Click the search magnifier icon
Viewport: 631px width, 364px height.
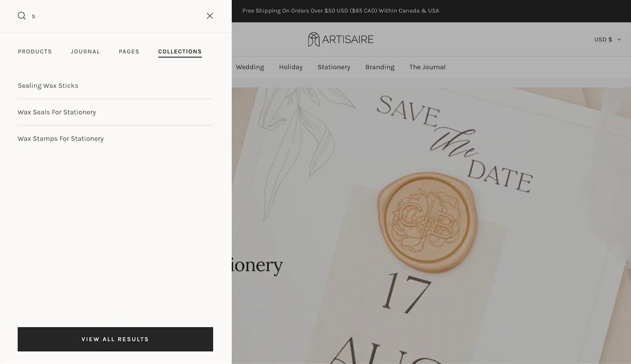(22, 16)
